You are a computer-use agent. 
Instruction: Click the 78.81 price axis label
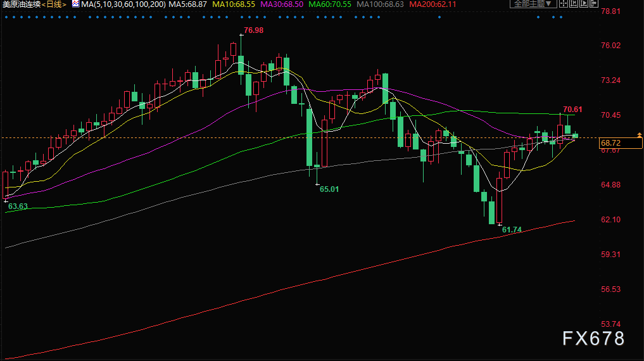tap(610, 11)
